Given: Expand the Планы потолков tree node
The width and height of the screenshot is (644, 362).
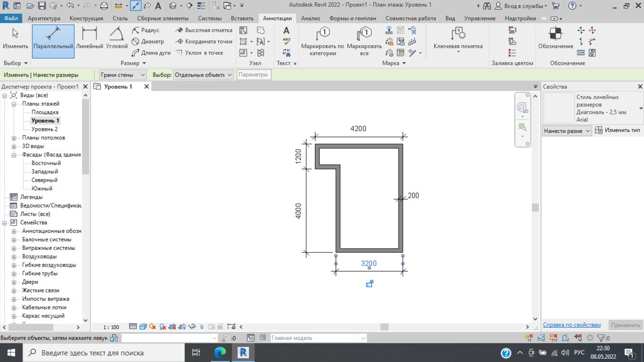Looking at the screenshot, I should (x=14, y=138).
